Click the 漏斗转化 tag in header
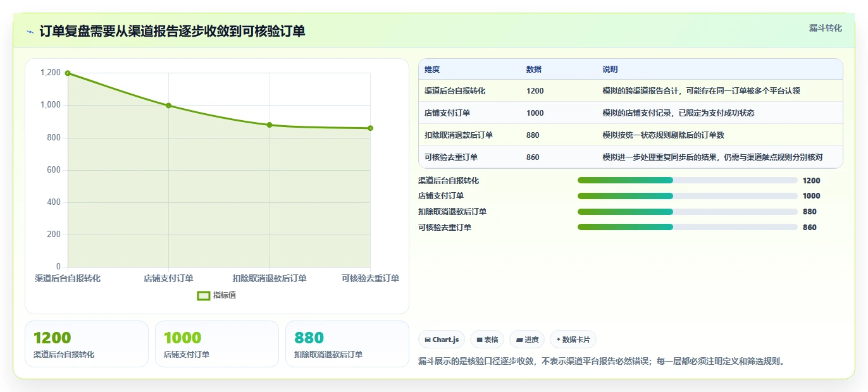868x392 pixels. pyautogui.click(x=825, y=28)
